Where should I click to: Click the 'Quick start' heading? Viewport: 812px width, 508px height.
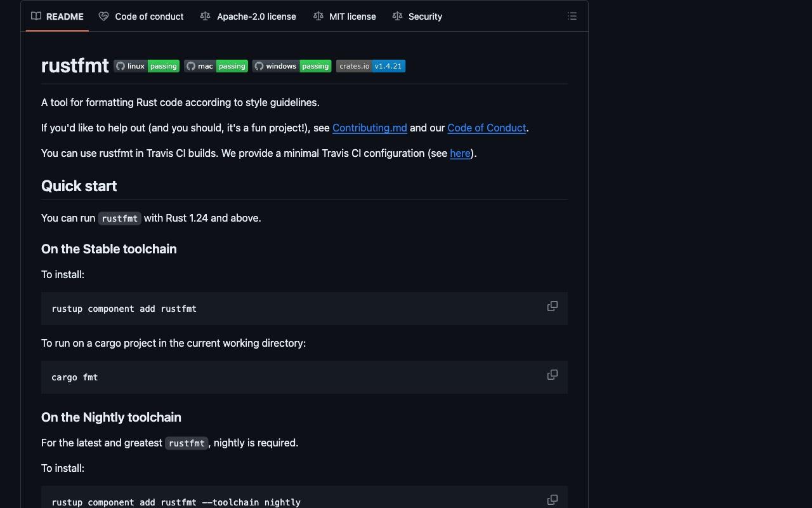tap(79, 186)
